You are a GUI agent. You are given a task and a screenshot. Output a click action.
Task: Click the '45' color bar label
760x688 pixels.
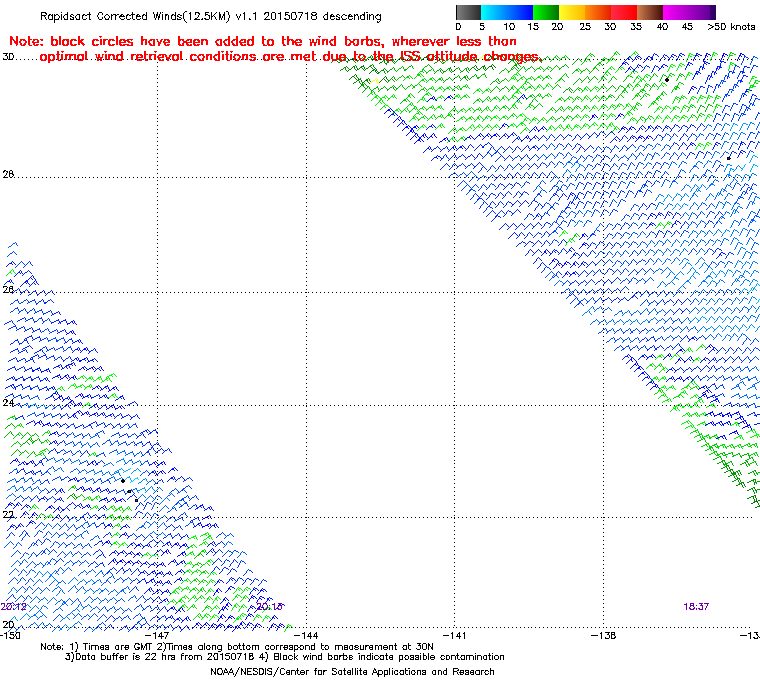click(x=687, y=27)
